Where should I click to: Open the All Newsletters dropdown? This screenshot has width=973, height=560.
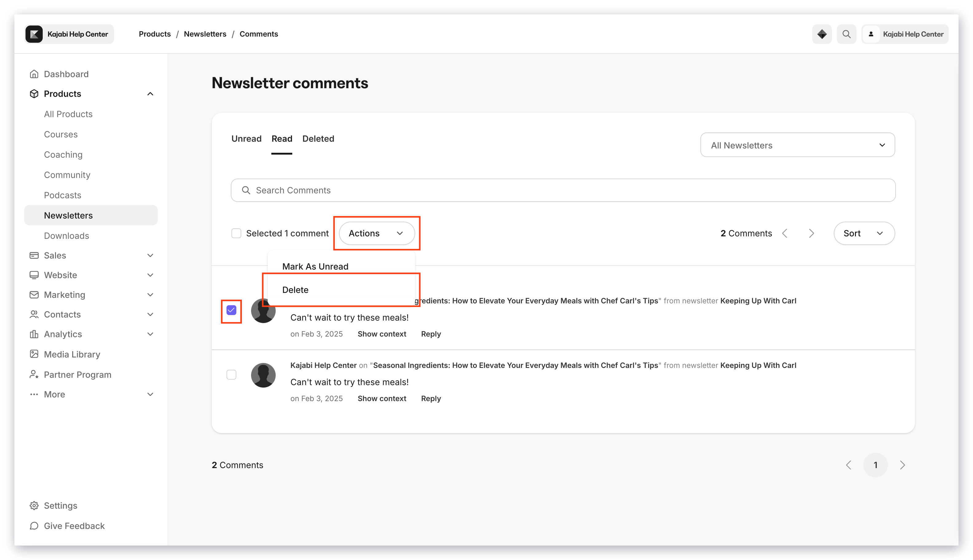(x=797, y=145)
